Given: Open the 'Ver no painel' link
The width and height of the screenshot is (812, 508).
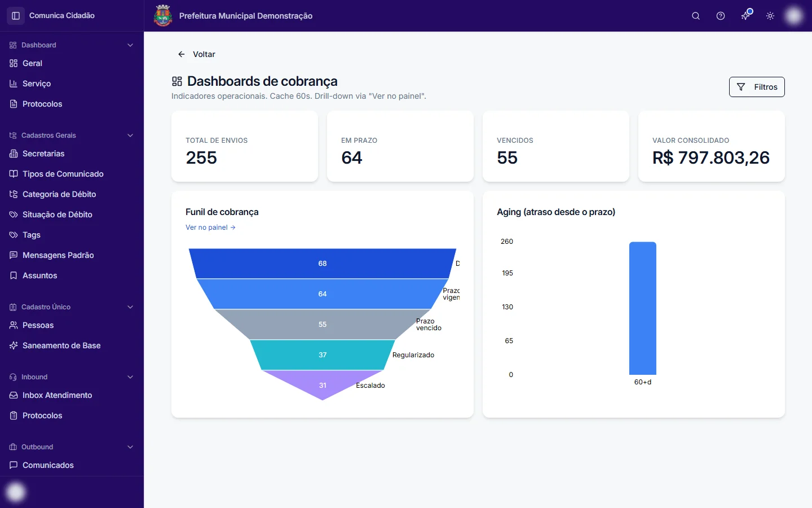Looking at the screenshot, I should (210, 227).
